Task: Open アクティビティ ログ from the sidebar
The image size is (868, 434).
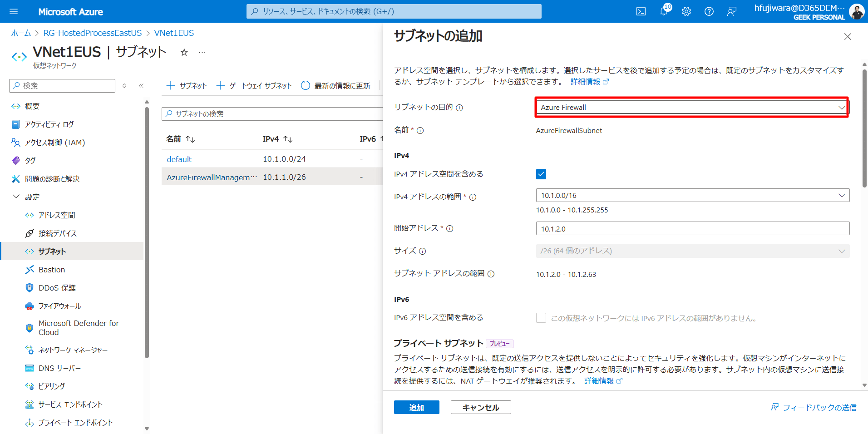Action: click(x=49, y=124)
